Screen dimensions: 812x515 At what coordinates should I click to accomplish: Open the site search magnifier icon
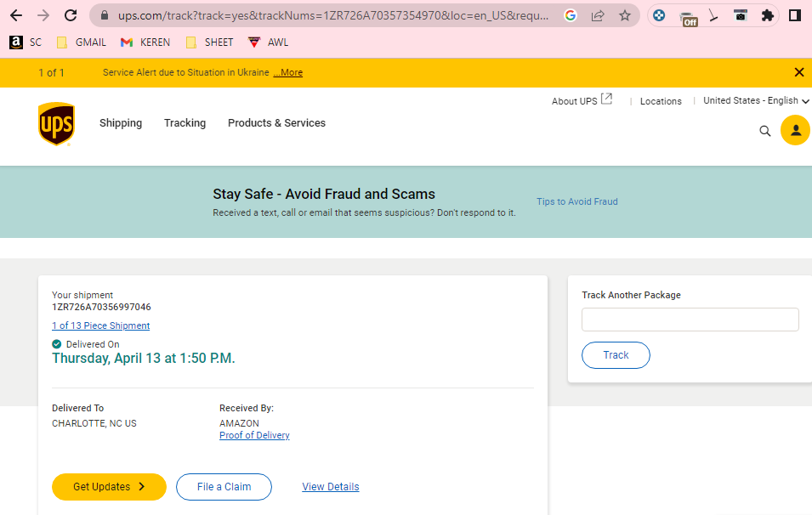(x=765, y=131)
